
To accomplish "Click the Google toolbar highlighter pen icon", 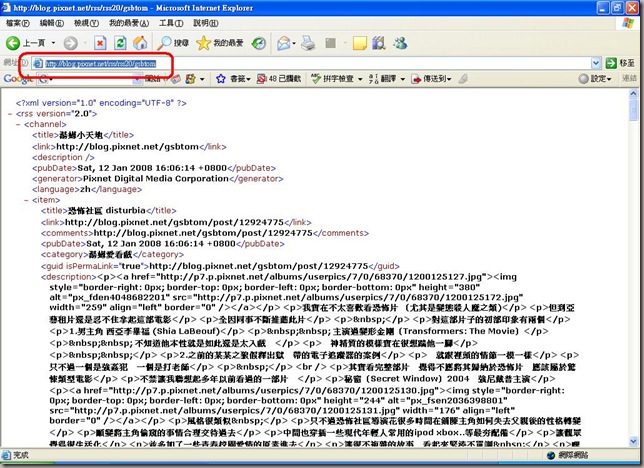I will pos(463,78).
